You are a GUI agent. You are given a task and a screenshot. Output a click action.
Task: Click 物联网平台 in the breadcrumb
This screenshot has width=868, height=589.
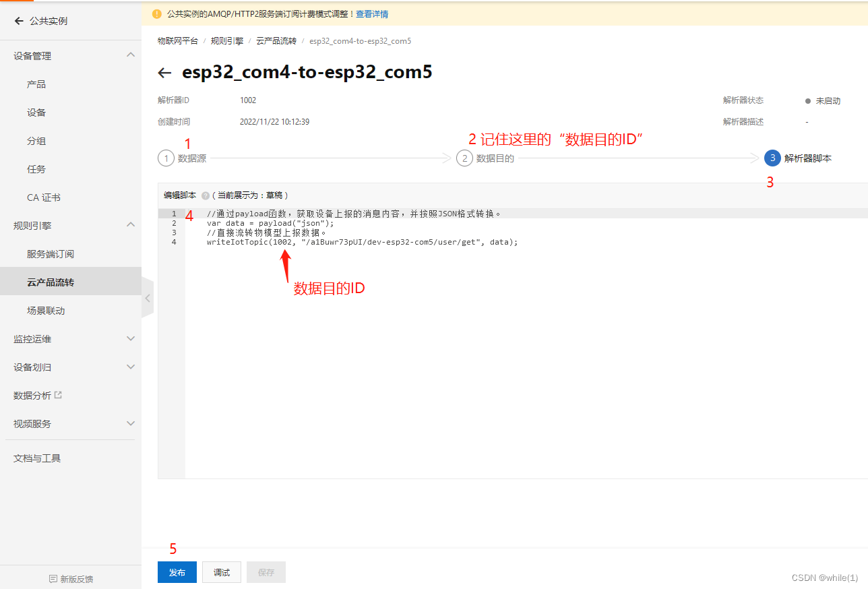pyautogui.click(x=178, y=41)
